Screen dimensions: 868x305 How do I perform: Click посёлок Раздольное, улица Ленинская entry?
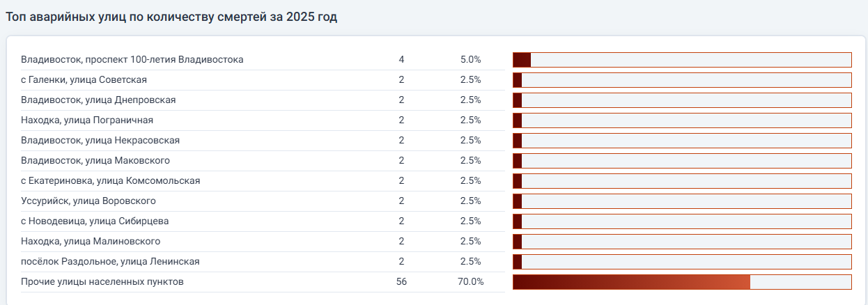point(111,262)
